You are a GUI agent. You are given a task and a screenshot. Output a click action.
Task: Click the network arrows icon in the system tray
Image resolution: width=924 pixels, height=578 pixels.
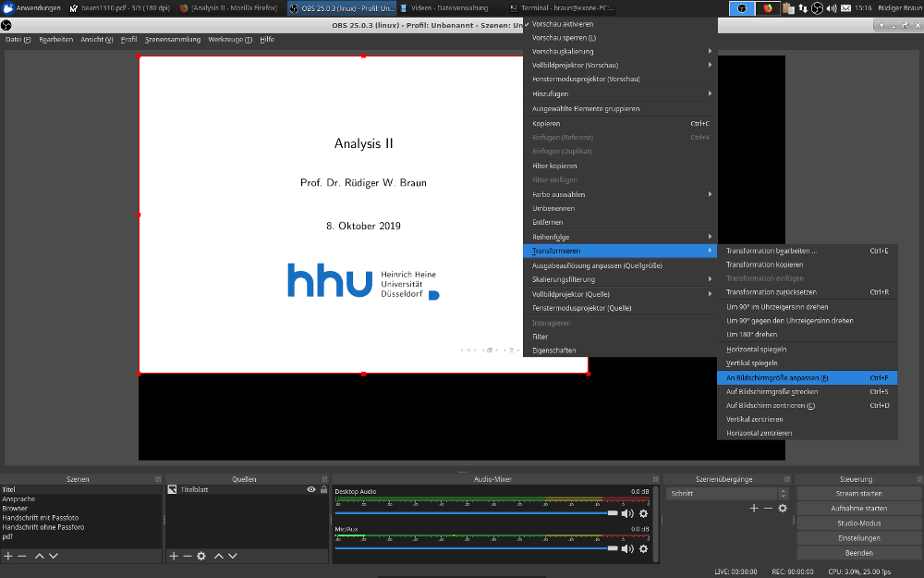tap(803, 8)
